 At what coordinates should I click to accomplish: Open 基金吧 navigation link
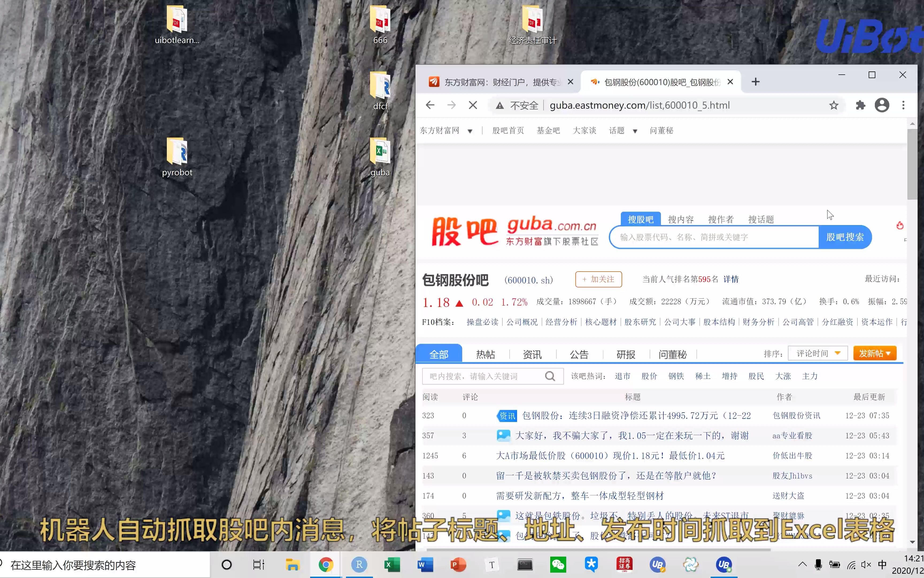point(548,131)
